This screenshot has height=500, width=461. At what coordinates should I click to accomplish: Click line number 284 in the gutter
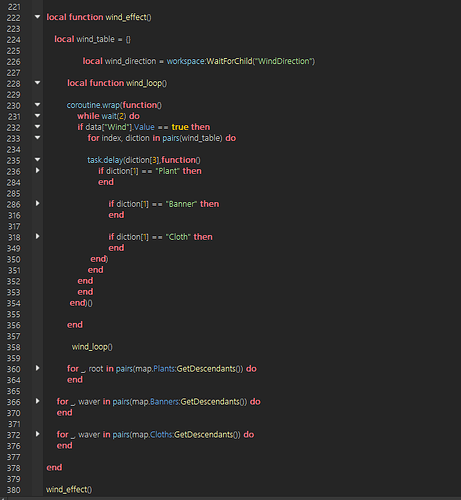coord(14,183)
